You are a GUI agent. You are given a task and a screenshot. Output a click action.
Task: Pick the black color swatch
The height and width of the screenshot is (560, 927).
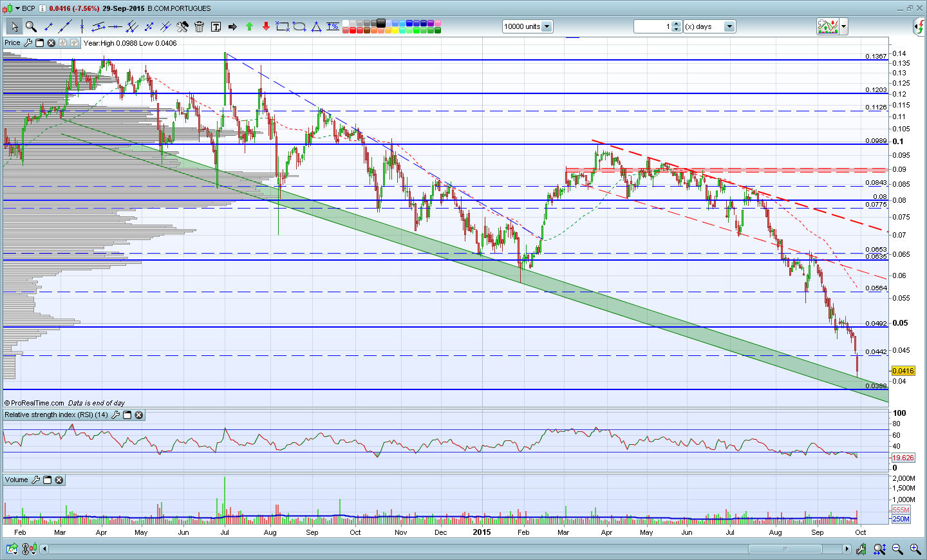coord(381,23)
